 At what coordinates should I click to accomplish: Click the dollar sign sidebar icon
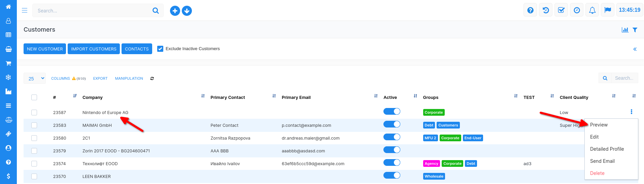click(x=8, y=176)
